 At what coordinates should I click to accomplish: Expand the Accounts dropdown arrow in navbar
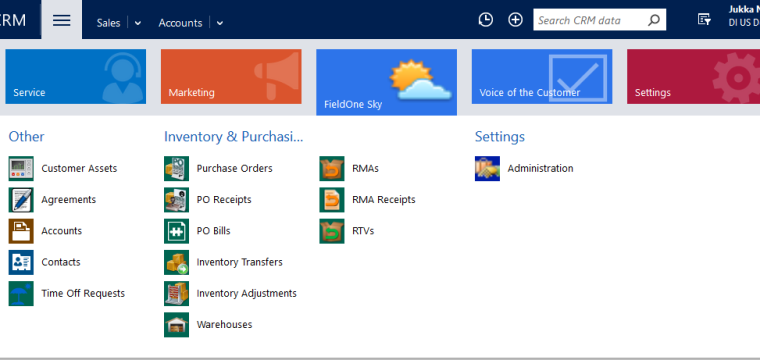pyautogui.click(x=220, y=23)
